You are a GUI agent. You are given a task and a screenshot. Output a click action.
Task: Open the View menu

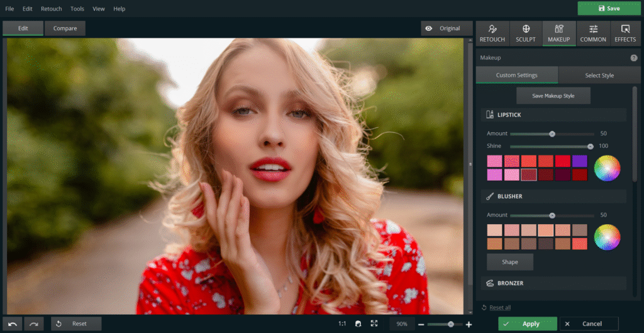[x=99, y=9]
